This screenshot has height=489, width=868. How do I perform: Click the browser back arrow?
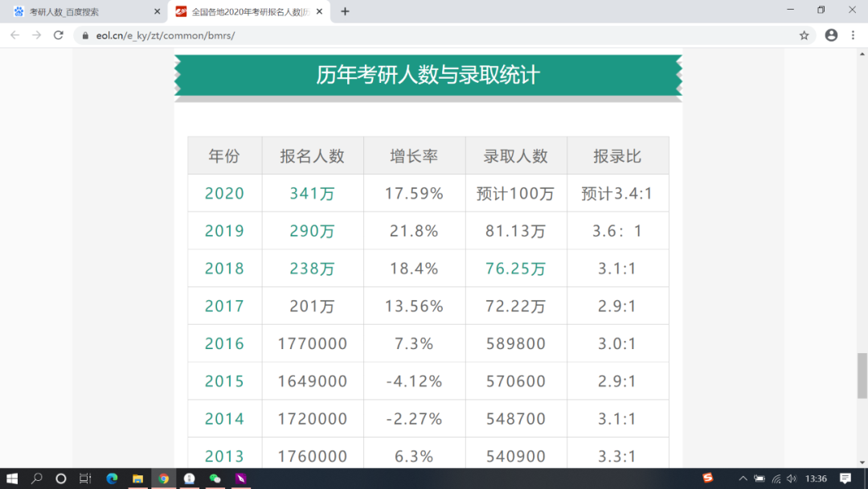click(14, 35)
